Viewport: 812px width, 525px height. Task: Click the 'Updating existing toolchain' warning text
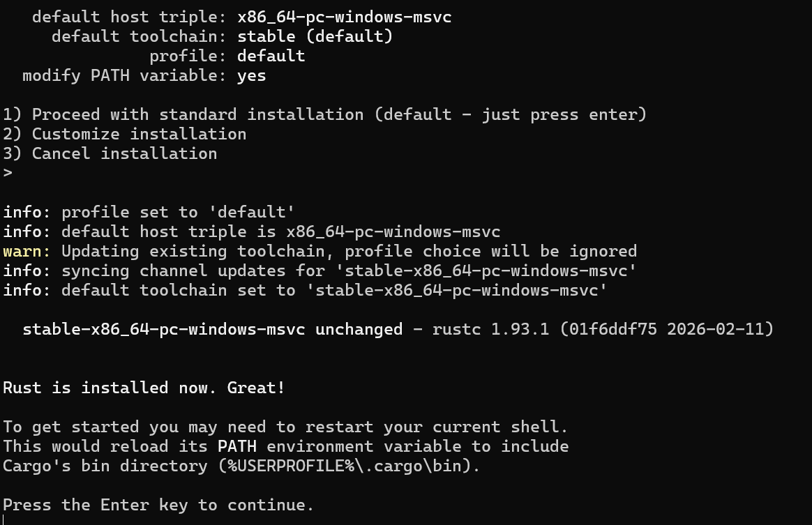349,251
